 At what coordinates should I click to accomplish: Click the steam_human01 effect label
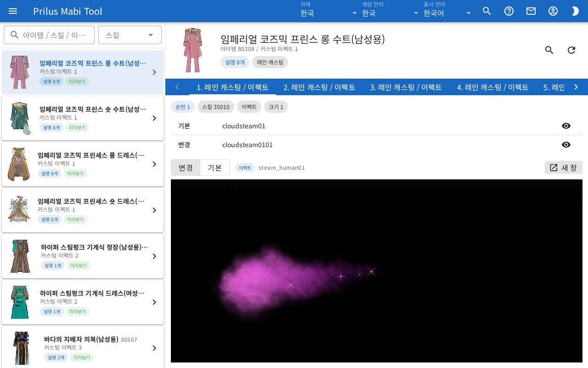282,167
